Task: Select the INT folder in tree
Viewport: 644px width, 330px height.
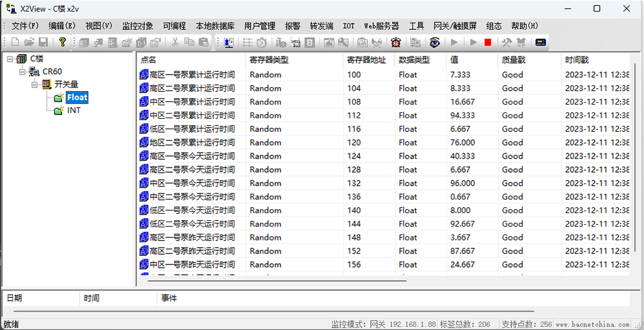Action: click(x=73, y=110)
